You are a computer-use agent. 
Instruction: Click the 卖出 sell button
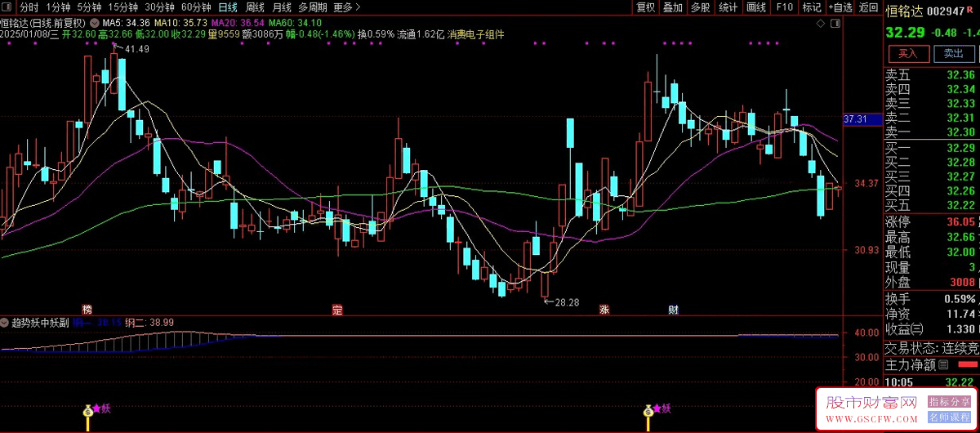[953, 54]
